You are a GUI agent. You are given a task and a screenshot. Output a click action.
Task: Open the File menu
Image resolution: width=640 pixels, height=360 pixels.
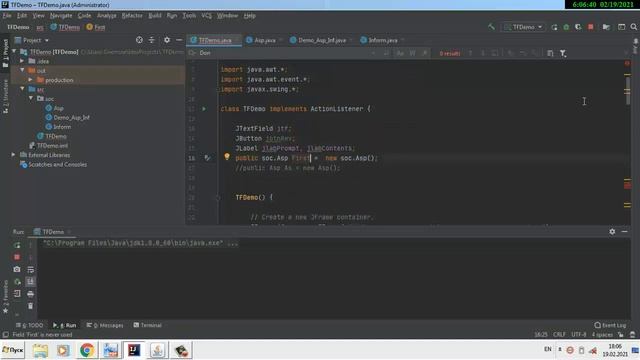[7, 16]
